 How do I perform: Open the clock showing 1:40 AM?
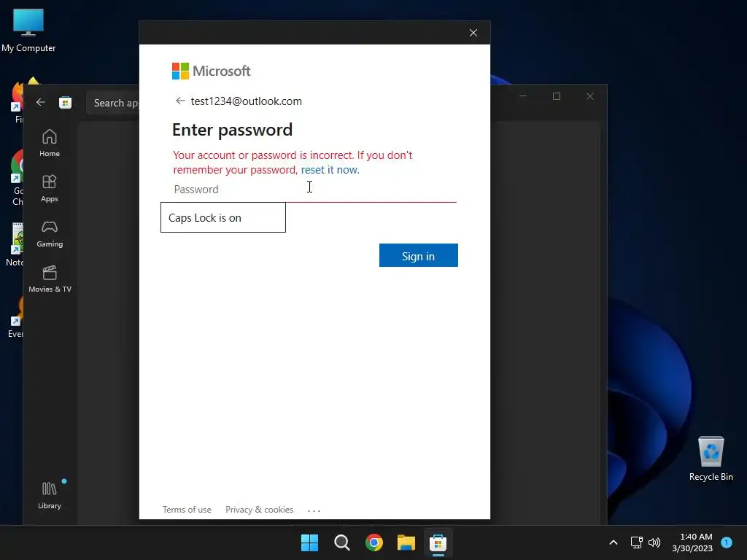pos(692,542)
